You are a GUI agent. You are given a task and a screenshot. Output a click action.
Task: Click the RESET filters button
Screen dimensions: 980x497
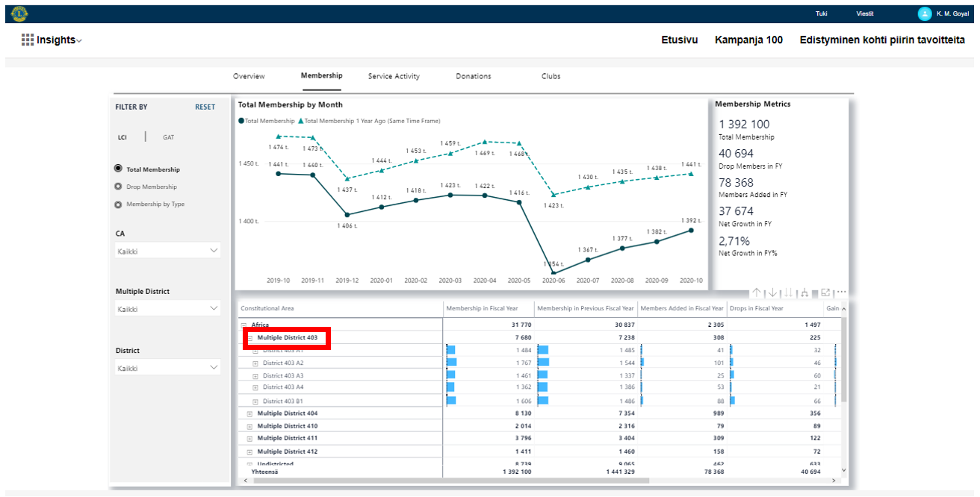coord(205,107)
